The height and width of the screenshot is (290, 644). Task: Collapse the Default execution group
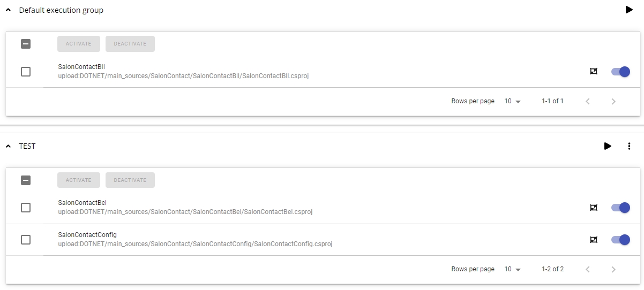pyautogui.click(x=8, y=10)
